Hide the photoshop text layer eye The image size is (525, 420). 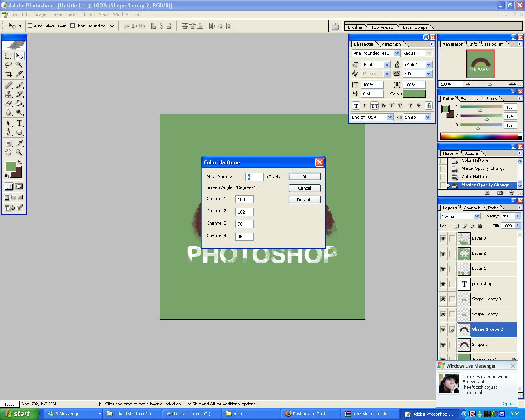point(443,284)
